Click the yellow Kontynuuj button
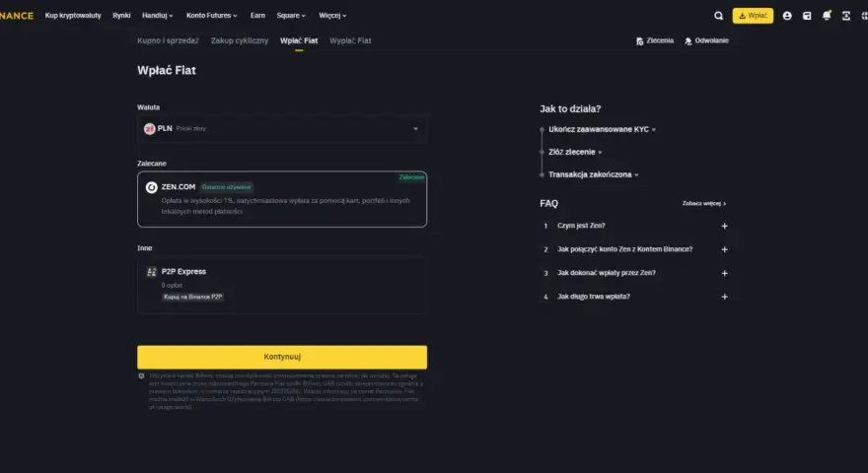This screenshot has width=868, height=473. [282, 358]
